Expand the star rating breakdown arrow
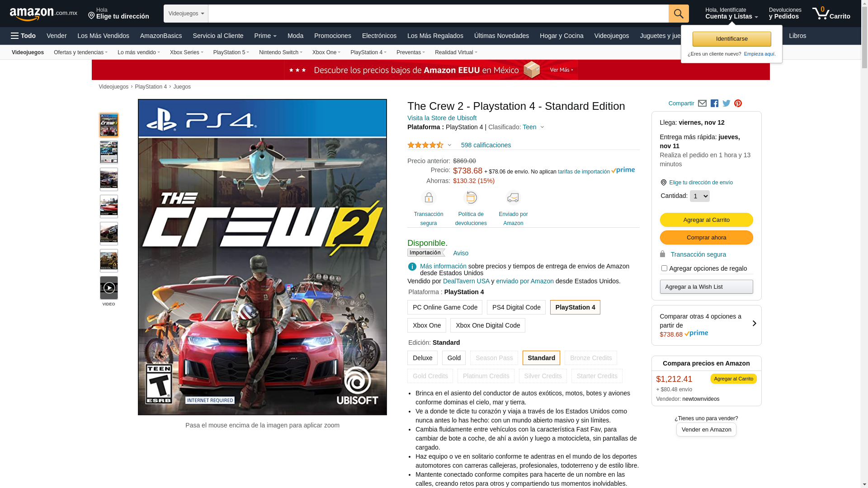The height and width of the screenshot is (488, 868). pos(449,145)
